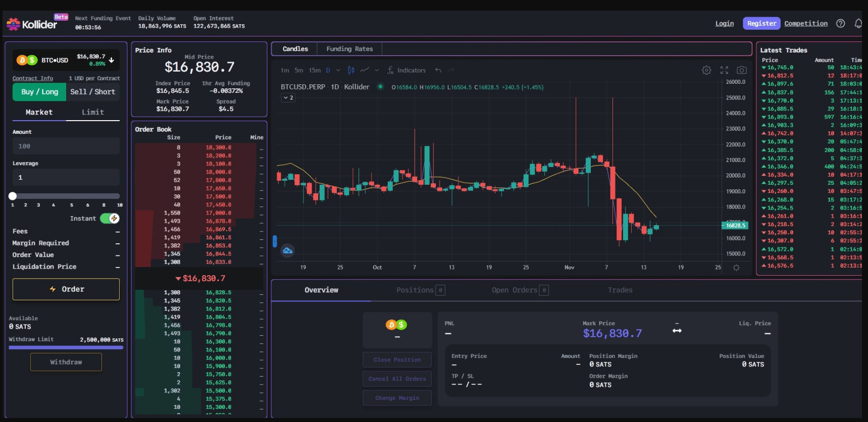Enter fullscreen mode on the chart
868x422 pixels.
coord(724,70)
